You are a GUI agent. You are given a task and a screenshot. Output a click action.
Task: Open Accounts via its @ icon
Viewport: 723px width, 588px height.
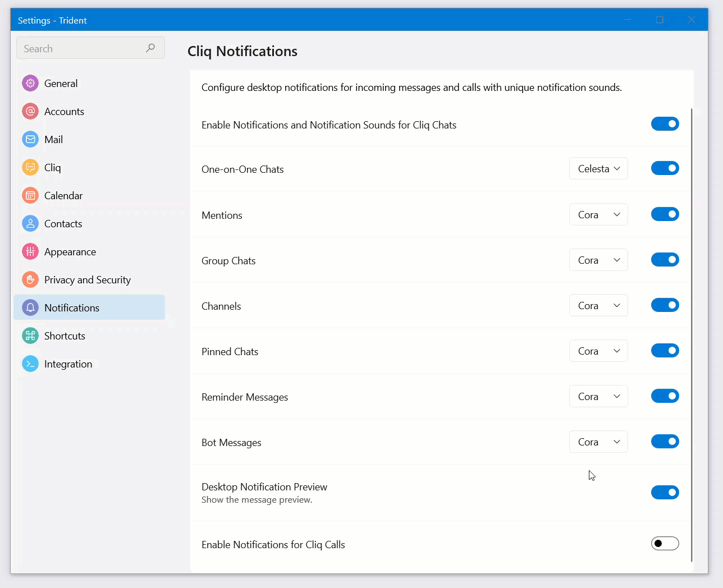[x=30, y=111]
